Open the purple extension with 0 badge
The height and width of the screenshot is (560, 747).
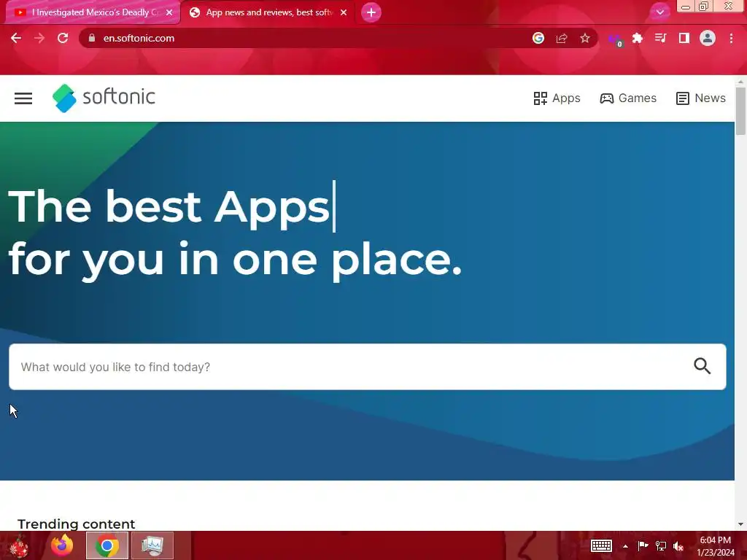(x=616, y=39)
